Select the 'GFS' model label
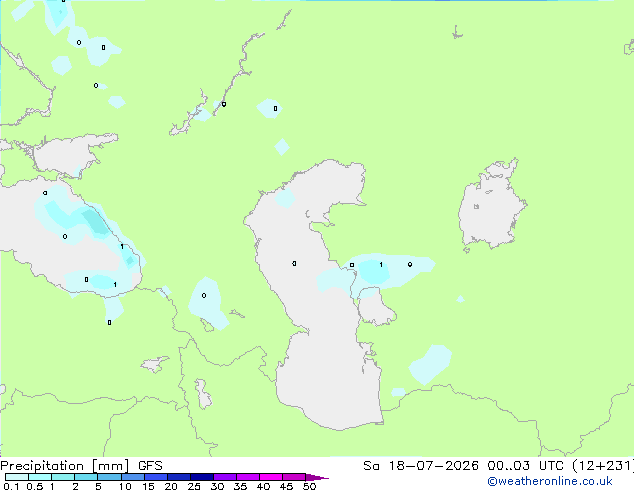The height and width of the screenshot is (490, 634). 150,466
